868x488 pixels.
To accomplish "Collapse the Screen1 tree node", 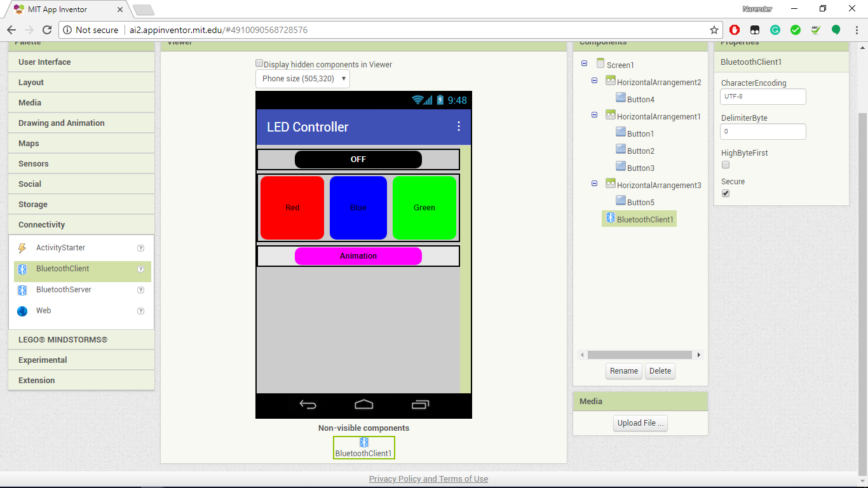I will pos(584,64).
